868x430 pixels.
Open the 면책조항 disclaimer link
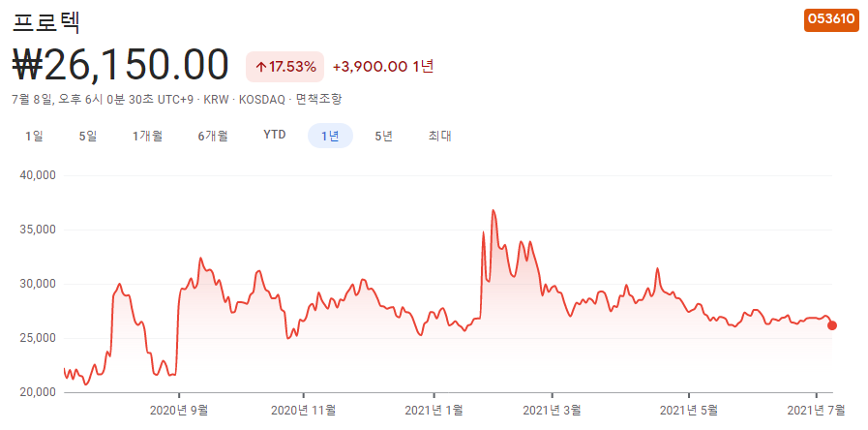click(319, 100)
